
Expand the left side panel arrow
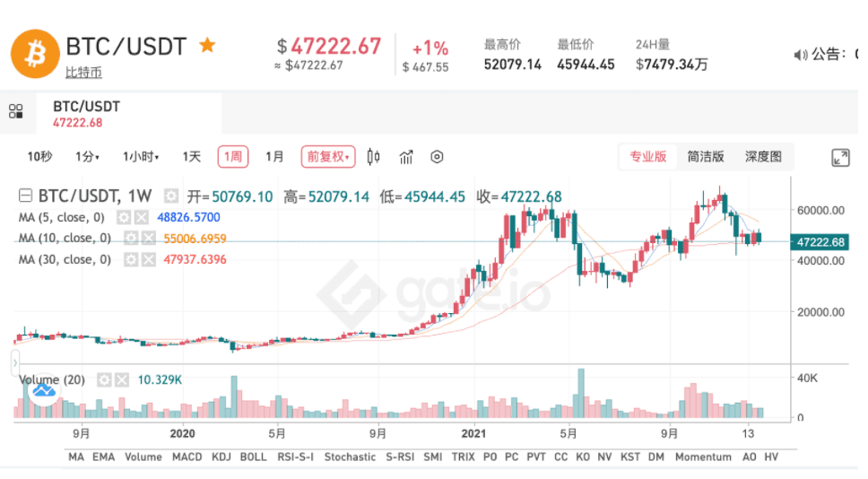coord(15,363)
